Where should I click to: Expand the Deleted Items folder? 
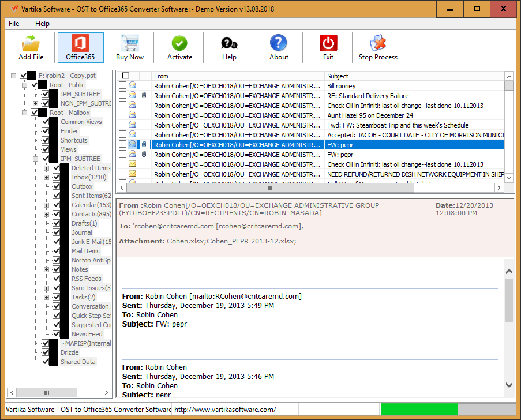pyautogui.click(x=46, y=168)
